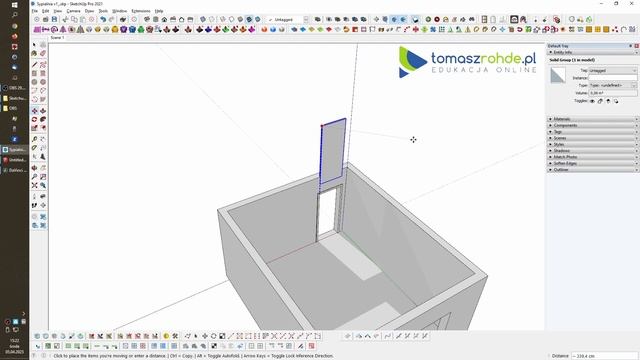Switch to Front view house icon
The width and height of the screenshot is (640, 360).
click(x=164, y=19)
